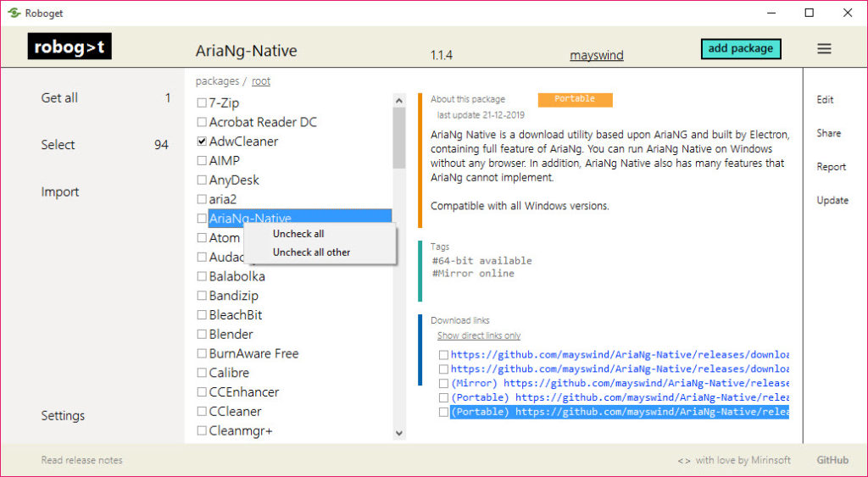868x477 pixels.
Task: Click the packages breadcrumb text
Action: 217,81
